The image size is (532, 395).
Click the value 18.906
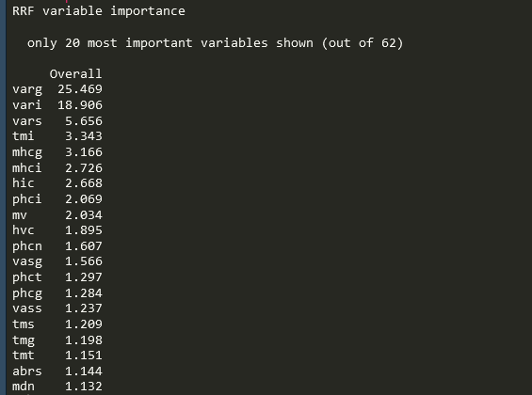80,105
